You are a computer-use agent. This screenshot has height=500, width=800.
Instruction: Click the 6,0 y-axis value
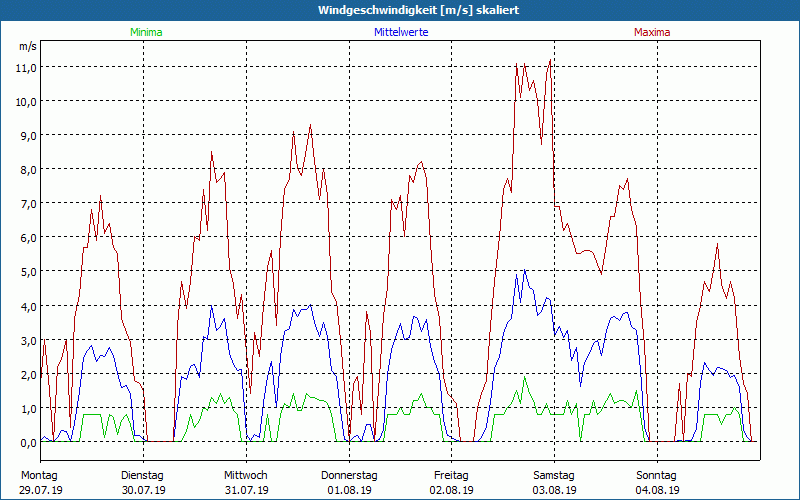click(x=29, y=238)
